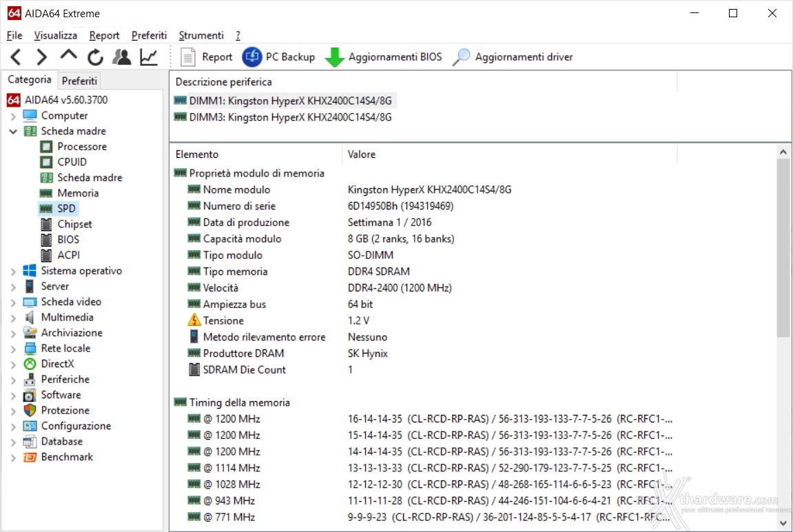Screen dimensions: 793x532
Task: Open the Report menu
Action: click(104, 35)
